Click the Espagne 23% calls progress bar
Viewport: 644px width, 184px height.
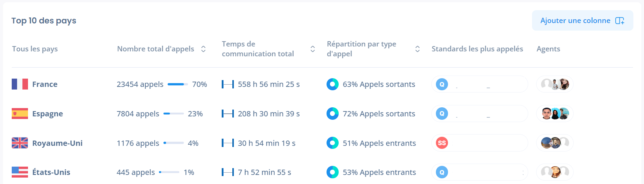[174, 113]
